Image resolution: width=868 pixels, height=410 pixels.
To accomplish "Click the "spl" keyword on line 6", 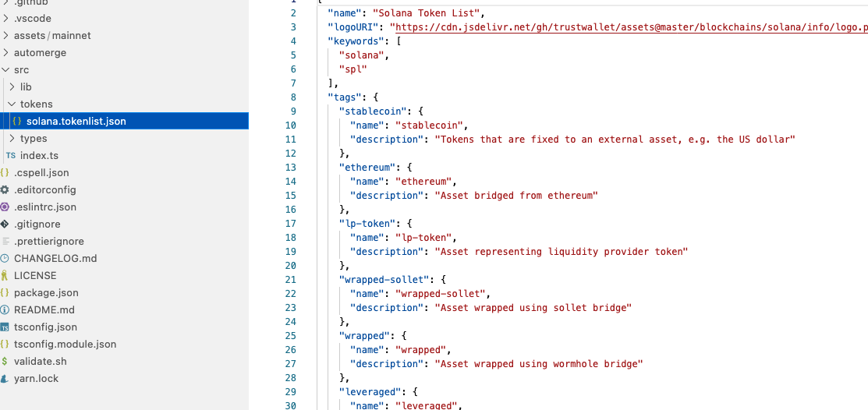I will (353, 69).
